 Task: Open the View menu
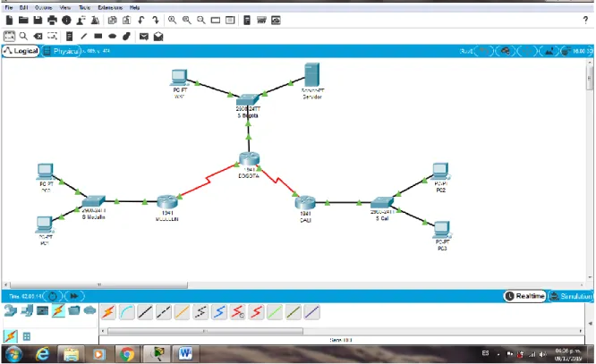pyautogui.click(x=65, y=7)
